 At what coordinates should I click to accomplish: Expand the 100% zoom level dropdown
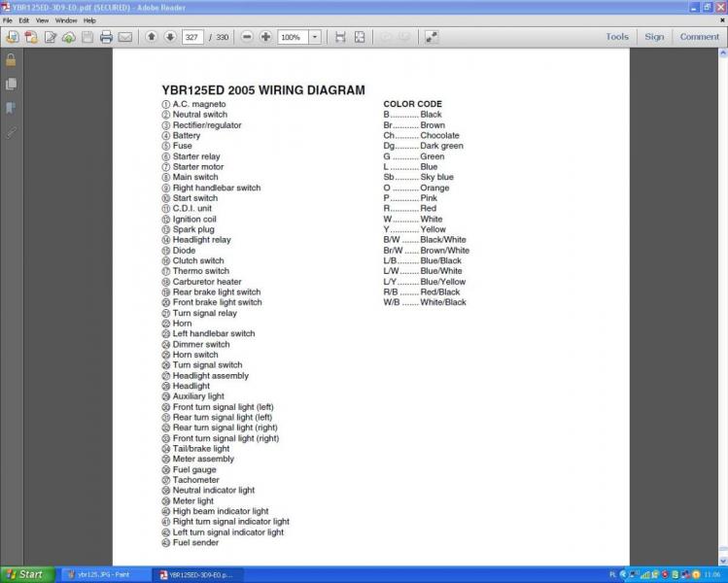pyautogui.click(x=315, y=37)
